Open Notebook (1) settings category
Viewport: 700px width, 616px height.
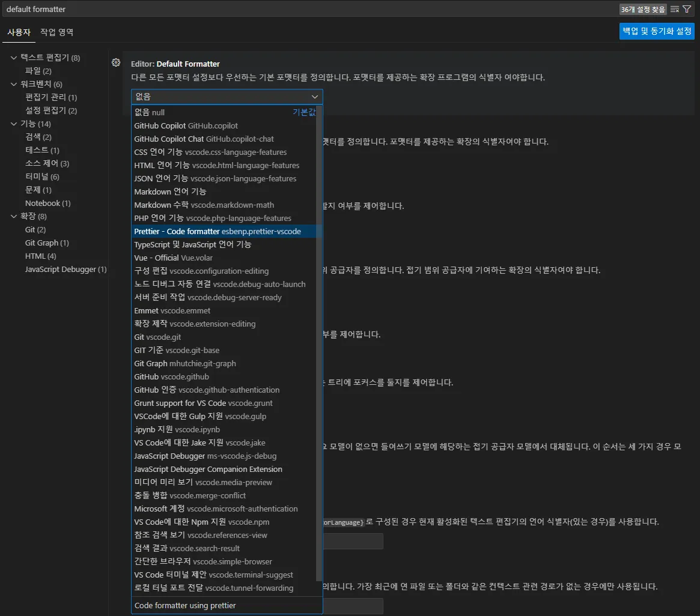click(47, 203)
